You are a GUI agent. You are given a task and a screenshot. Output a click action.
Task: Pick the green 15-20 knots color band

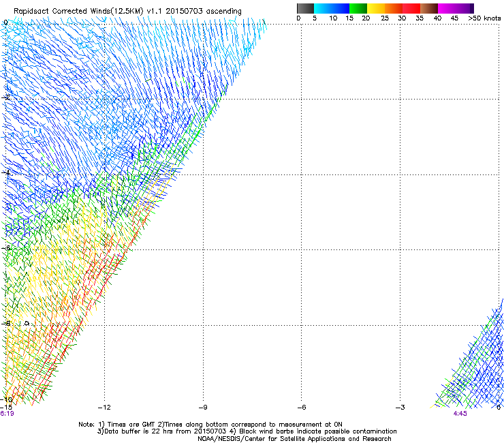tap(358, 8)
